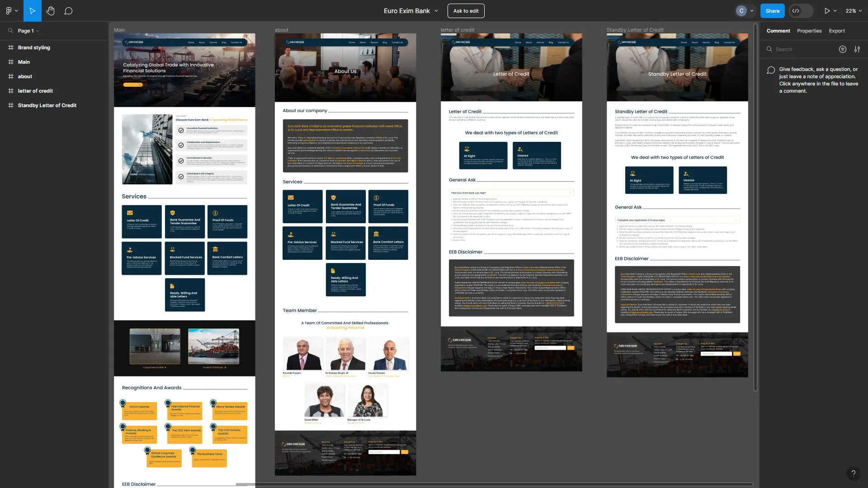Click the Ask to edit button
868x488 pixels.
tap(466, 11)
